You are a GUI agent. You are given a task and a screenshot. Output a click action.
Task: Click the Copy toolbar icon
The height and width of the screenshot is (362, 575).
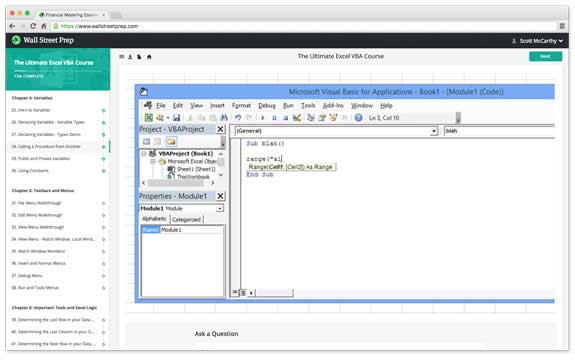point(201,118)
